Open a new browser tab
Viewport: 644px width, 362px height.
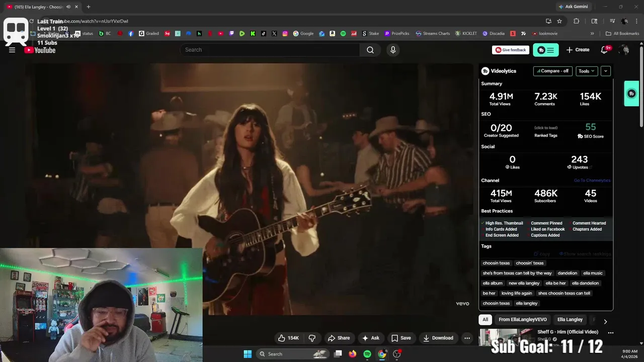point(89,7)
